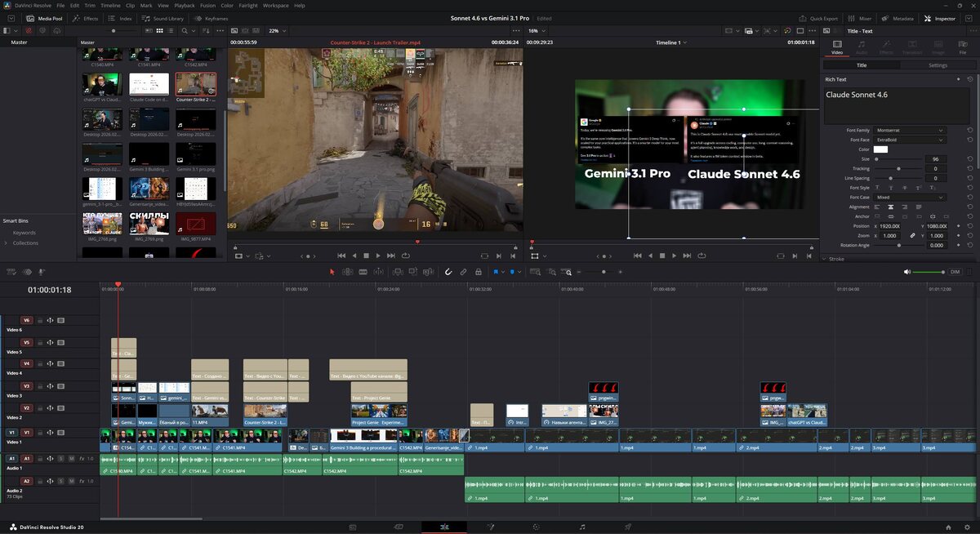Mute the Audio 1 track

(71, 459)
